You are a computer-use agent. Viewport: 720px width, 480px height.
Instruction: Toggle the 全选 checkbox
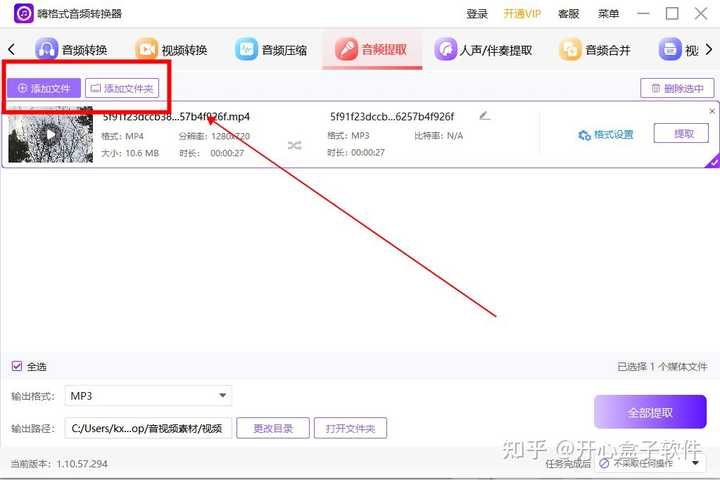17,366
